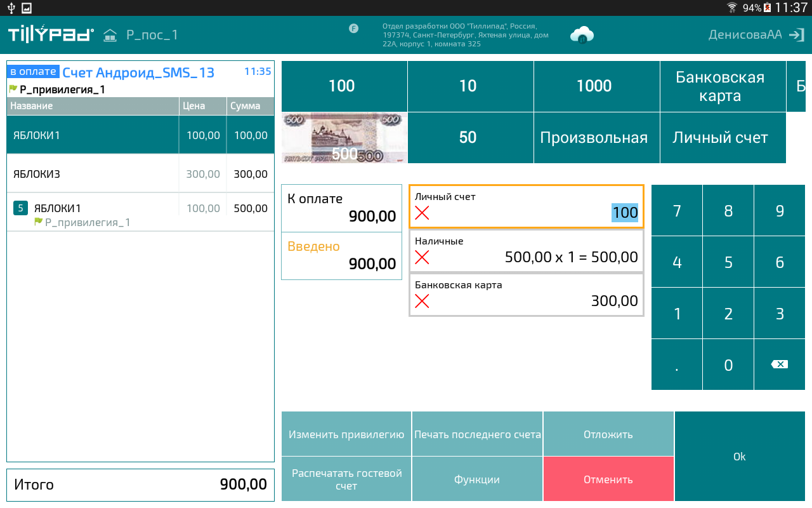Tap digit 4 on the keypad
The height and width of the screenshot is (508, 812).
pos(677,262)
